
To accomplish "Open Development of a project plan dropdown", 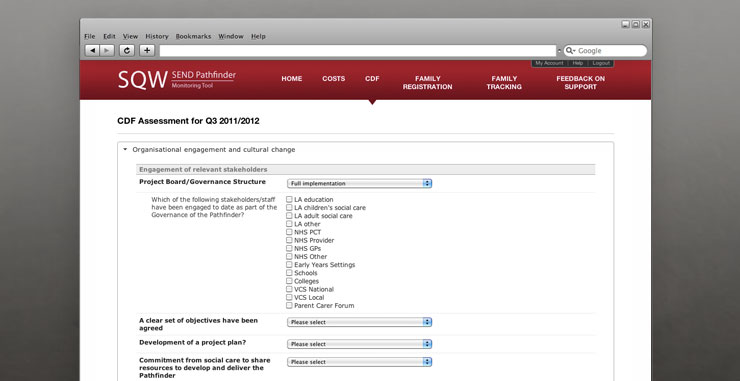I will (359, 344).
